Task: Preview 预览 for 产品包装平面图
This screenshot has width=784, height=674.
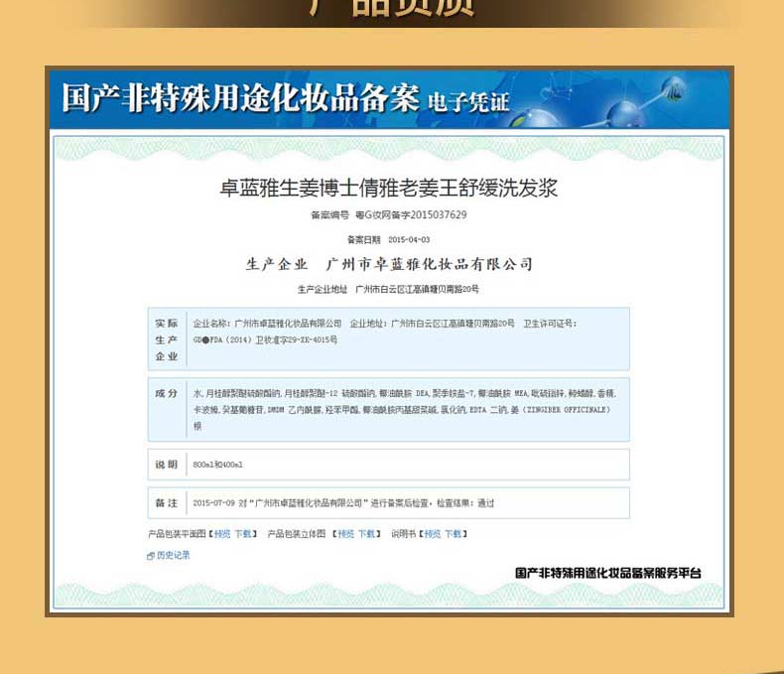Action: pos(222,534)
